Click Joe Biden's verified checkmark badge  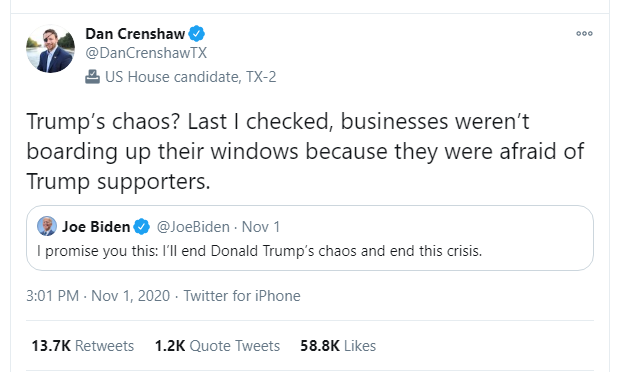coord(141,227)
